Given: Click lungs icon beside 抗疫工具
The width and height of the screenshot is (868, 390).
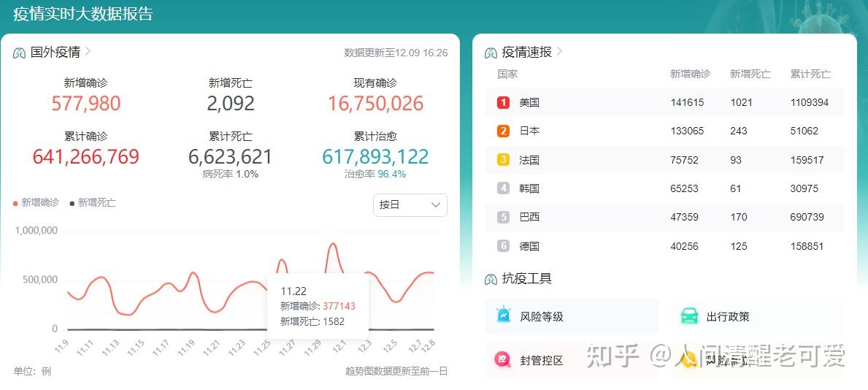Looking at the screenshot, I should (491, 279).
